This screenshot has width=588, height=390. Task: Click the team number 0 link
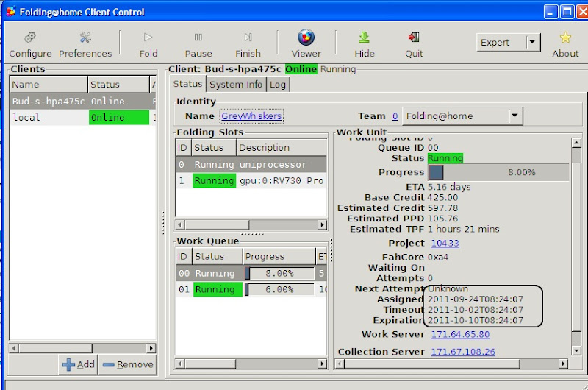point(395,116)
